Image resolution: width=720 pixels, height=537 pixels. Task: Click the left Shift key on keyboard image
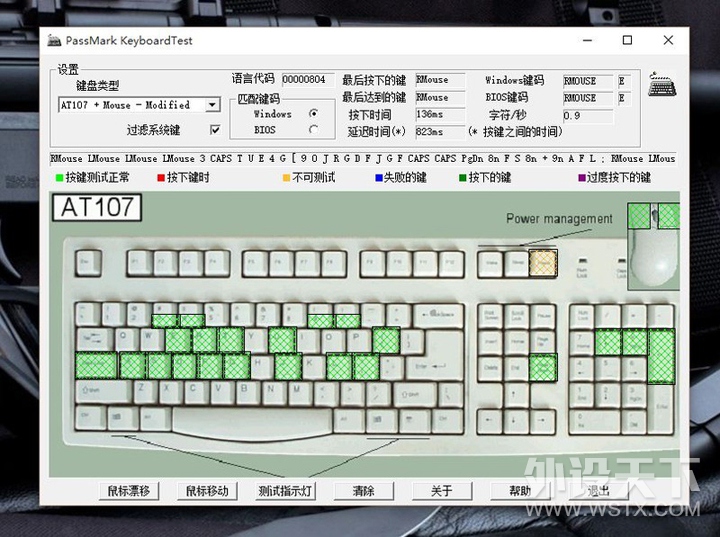(103, 393)
